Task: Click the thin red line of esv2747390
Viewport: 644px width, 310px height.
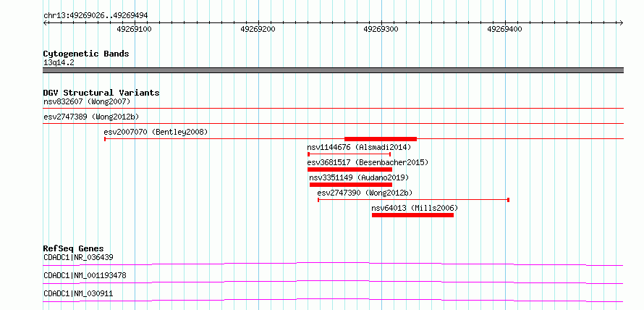Action: [x=414, y=200]
